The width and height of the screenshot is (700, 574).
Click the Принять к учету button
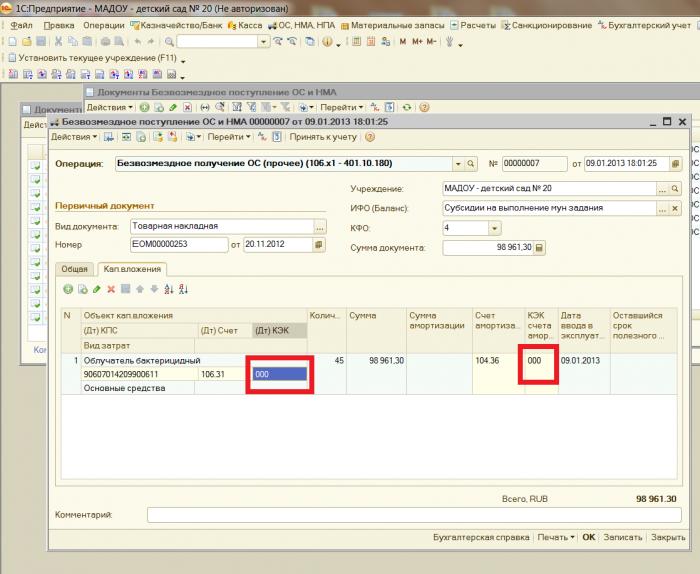323,137
